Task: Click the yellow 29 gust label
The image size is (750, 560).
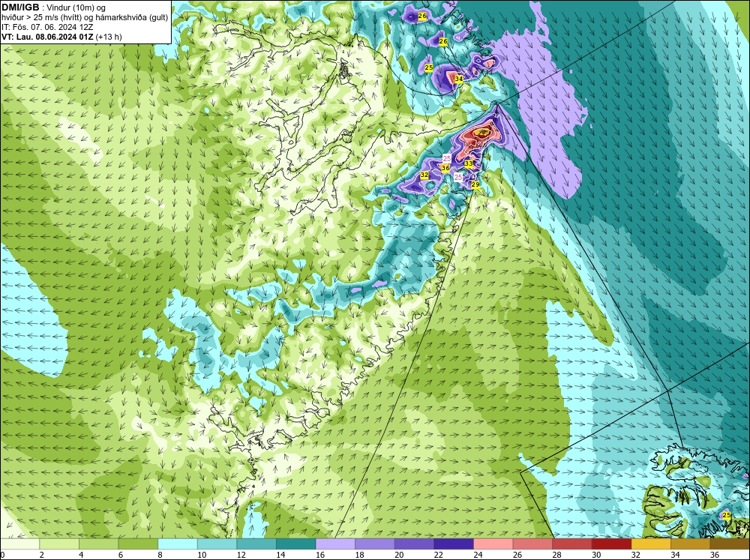Action: click(475, 184)
